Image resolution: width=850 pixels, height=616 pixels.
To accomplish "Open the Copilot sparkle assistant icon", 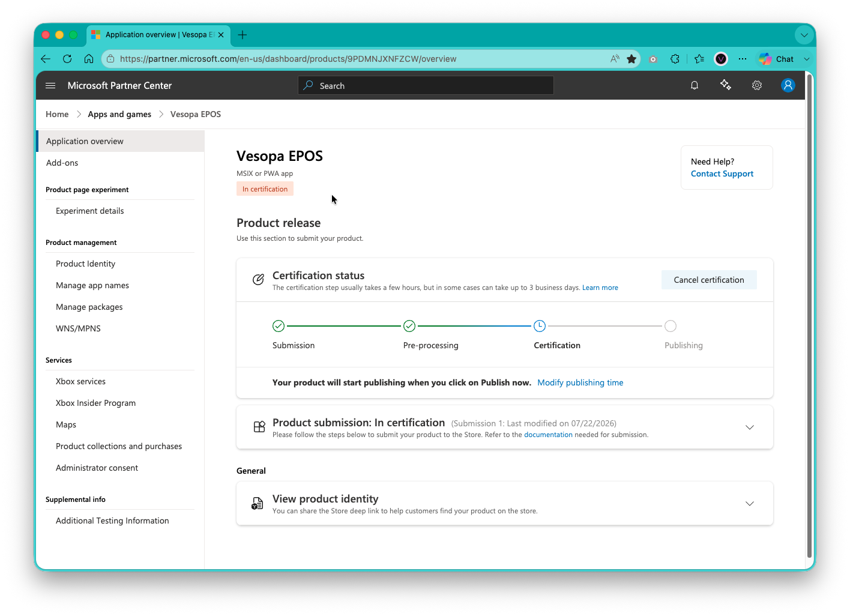I will (x=726, y=85).
